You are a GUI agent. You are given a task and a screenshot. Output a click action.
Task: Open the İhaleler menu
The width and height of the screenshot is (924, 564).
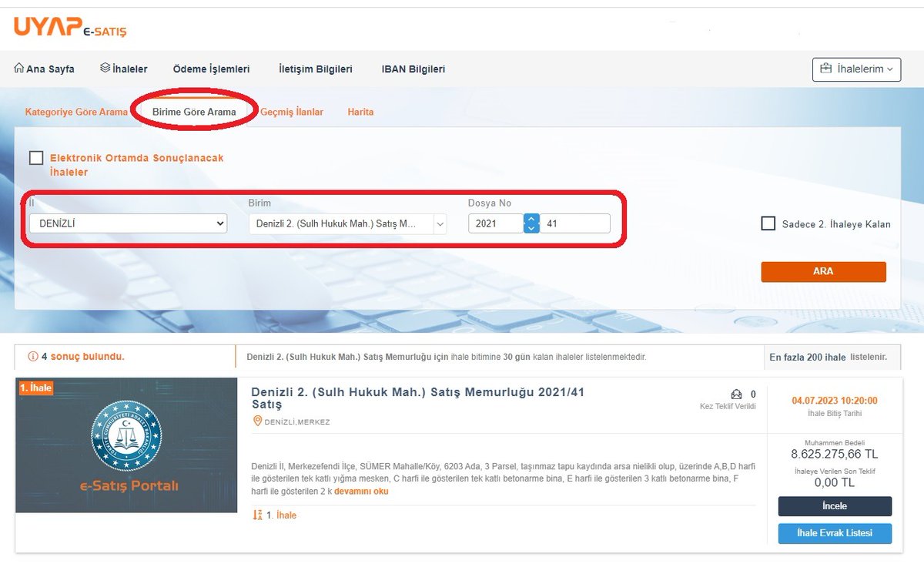(123, 69)
